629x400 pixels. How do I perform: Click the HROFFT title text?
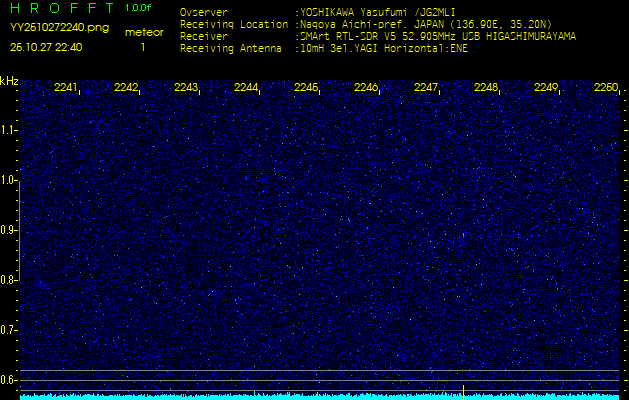pyautogui.click(x=56, y=8)
